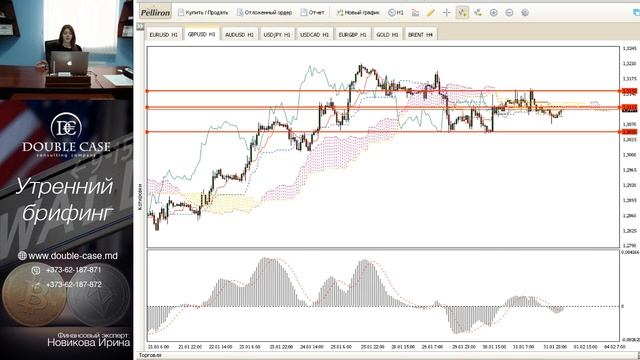Click the 1,2790 price axis label
Image resolution: width=640 pixels, height=360 pixels.
[629, 246]
